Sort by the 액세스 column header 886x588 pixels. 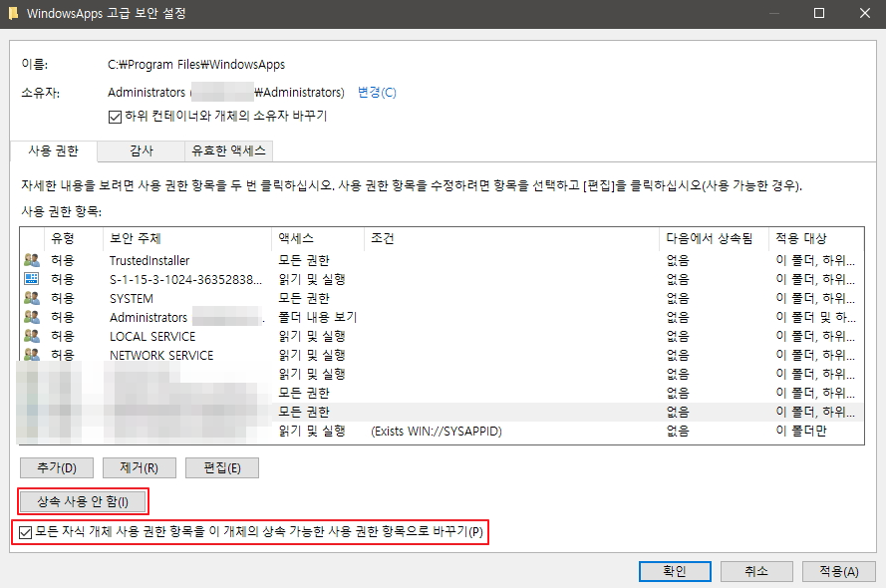[x=318, y=238]
